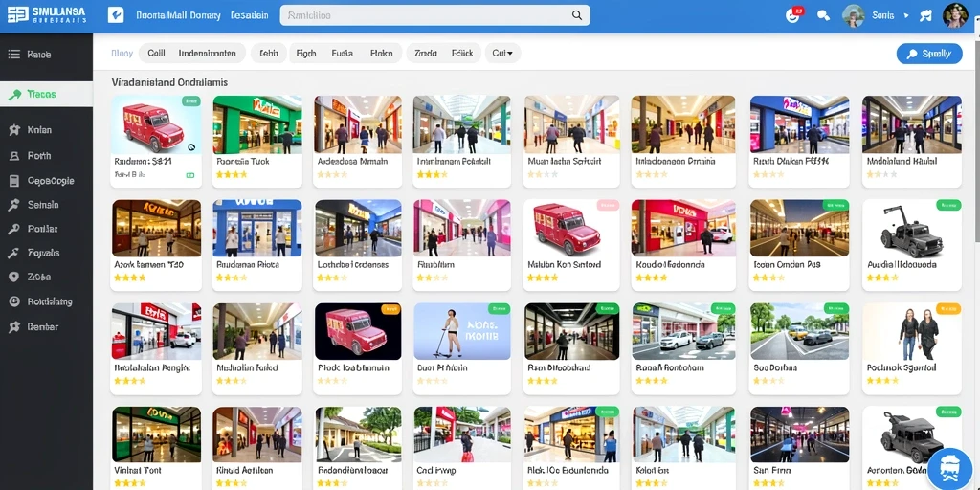Click the magnifier icon in search bar
This screenshot has width=980, height=490.
(577, 15)
